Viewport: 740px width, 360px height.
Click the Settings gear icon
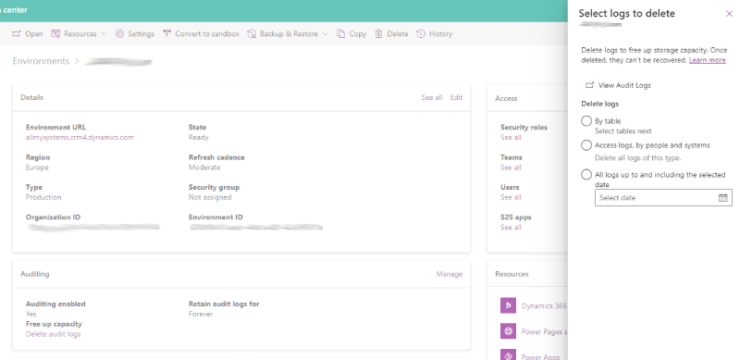point(120,34)
